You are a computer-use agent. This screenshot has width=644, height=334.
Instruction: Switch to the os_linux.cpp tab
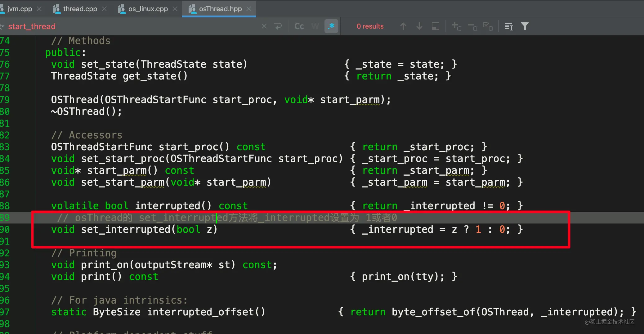click(x=148, y=9)
